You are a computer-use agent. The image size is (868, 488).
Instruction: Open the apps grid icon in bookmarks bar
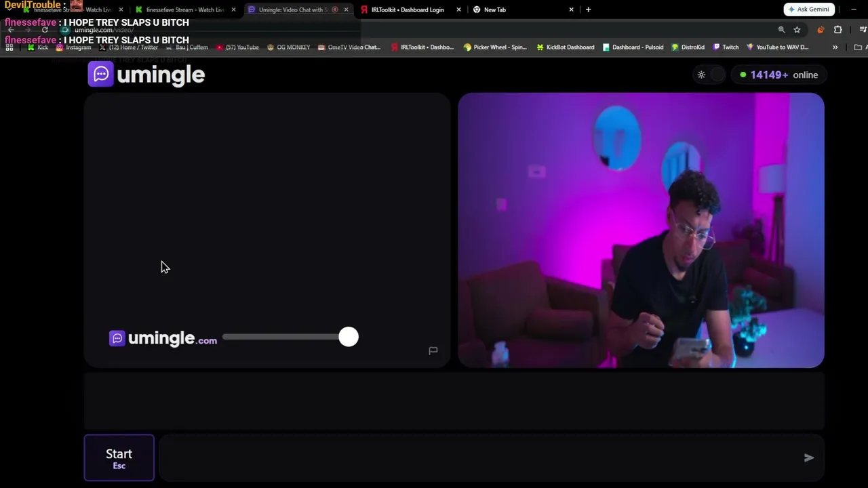click(x=10, y=47)
